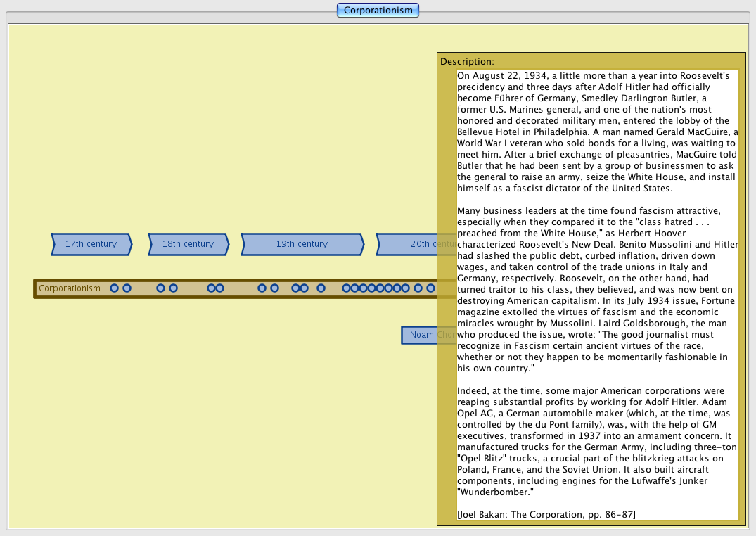756x536 pixels.
Task: Click the 20th century period arrow
Action: [408, 244]
